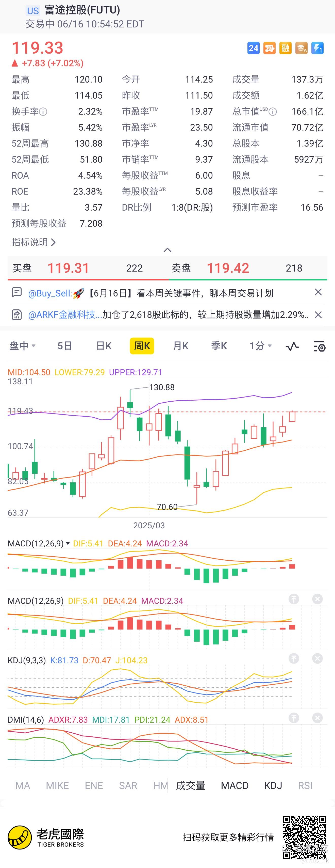This screenshot has height=868, width=335.
Task: Open the chart drawing indicator icon
Action: (292, 346)
